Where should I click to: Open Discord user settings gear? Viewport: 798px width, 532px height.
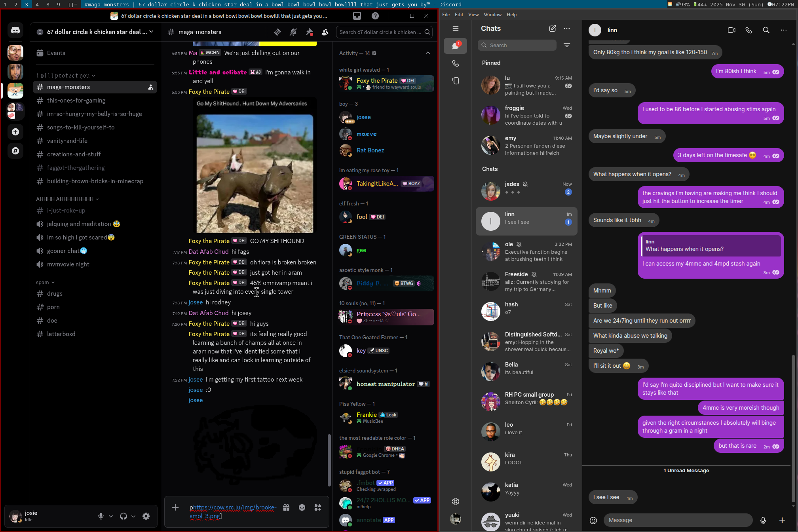click(x=146, y=516)
